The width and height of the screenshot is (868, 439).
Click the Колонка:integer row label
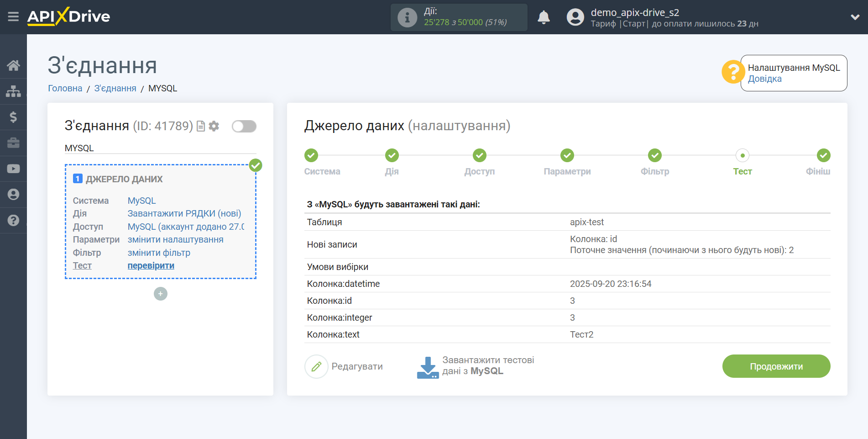tap(339, 317)
